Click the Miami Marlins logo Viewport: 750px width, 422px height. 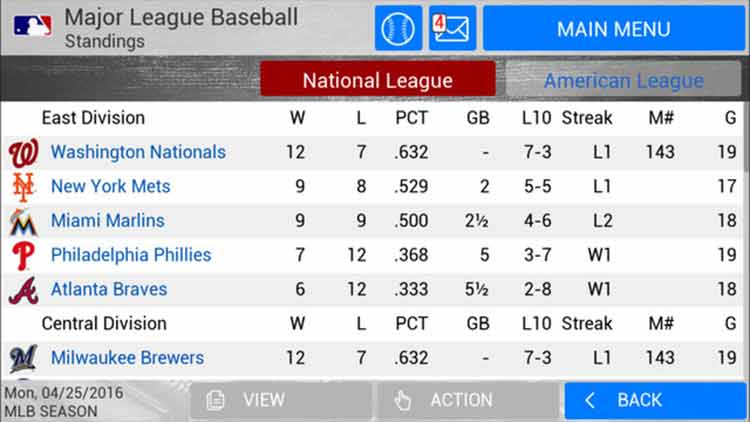pos(22,221)
